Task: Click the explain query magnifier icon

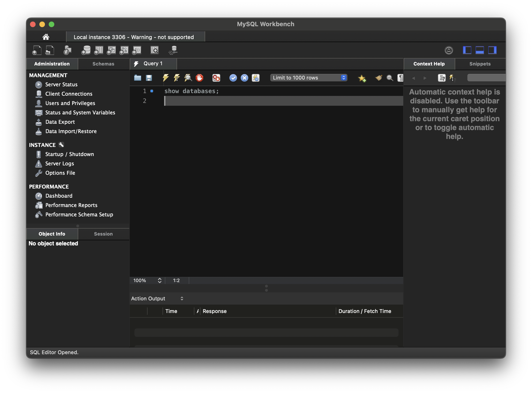Action: [188, 78]
